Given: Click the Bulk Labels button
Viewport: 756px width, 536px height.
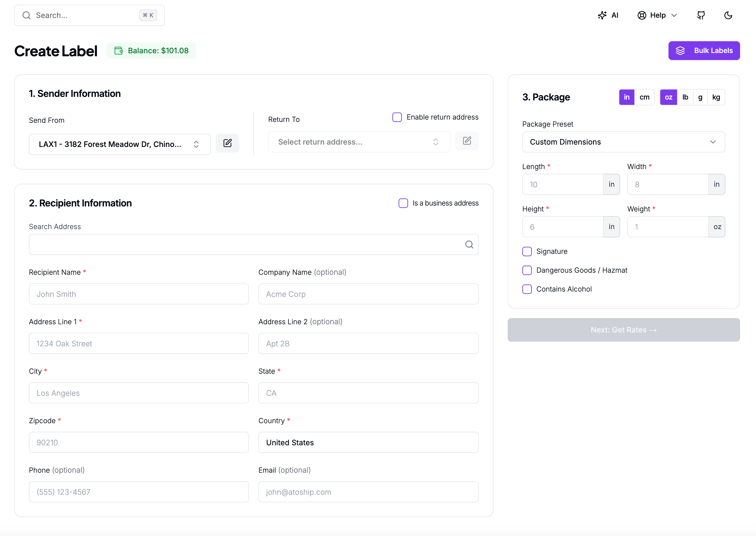Looking at the screenshot, I should (x=704, y=50).
